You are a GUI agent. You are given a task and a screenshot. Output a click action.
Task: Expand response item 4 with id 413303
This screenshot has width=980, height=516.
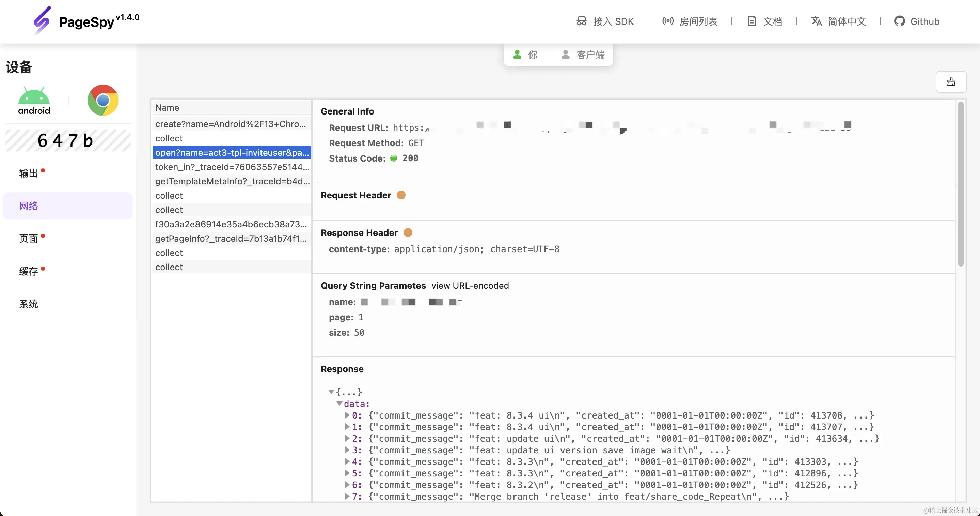[347, 461]
